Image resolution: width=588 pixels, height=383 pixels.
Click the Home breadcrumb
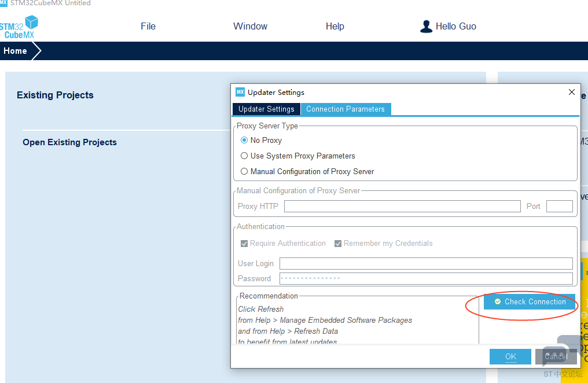coord(16,51)
